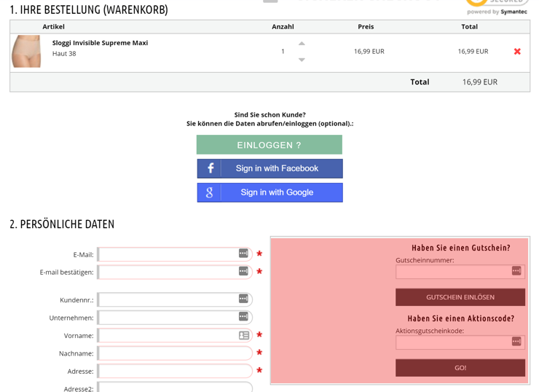Click the 'Preis' column header
Image resolution: width=539 pixels, height=392 pixels.
pyautogui.click(x=366, y=27)
